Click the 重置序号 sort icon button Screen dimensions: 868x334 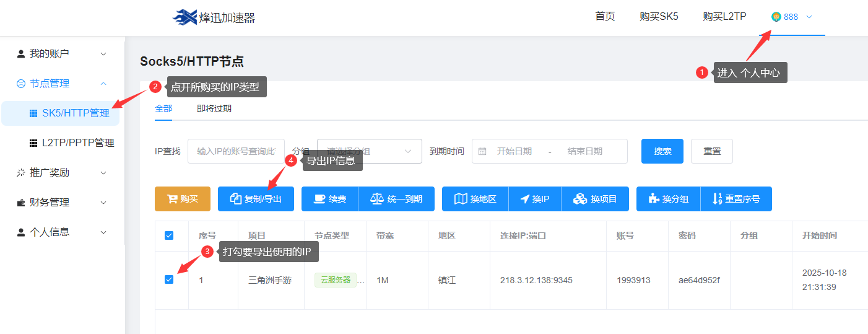coord(736,199)
